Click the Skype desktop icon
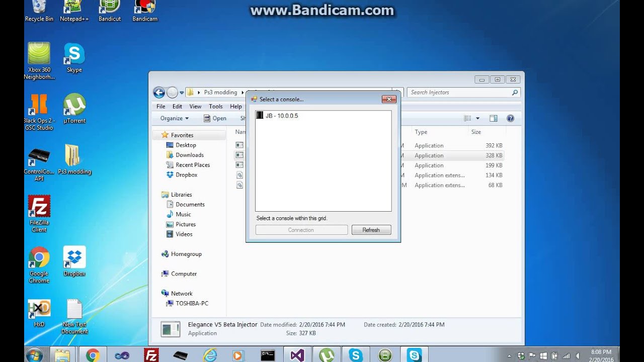This screenshot has height=362, width=644. click(x=74, y=58)
